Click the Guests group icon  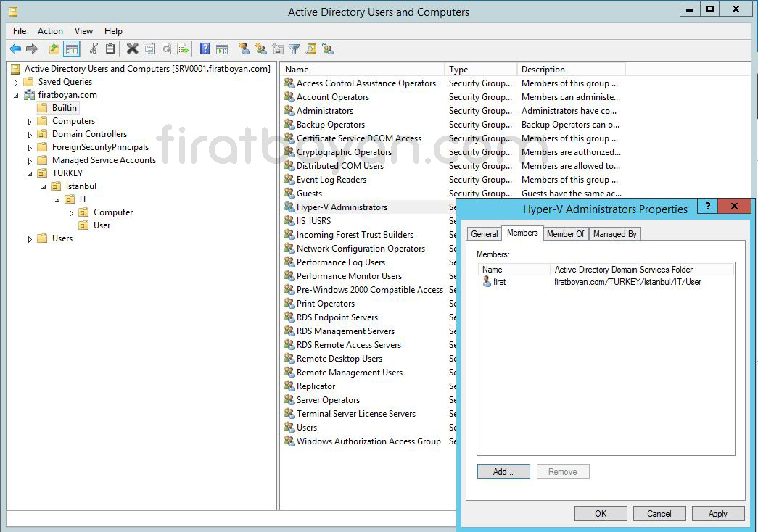click(x=289, y=194)
